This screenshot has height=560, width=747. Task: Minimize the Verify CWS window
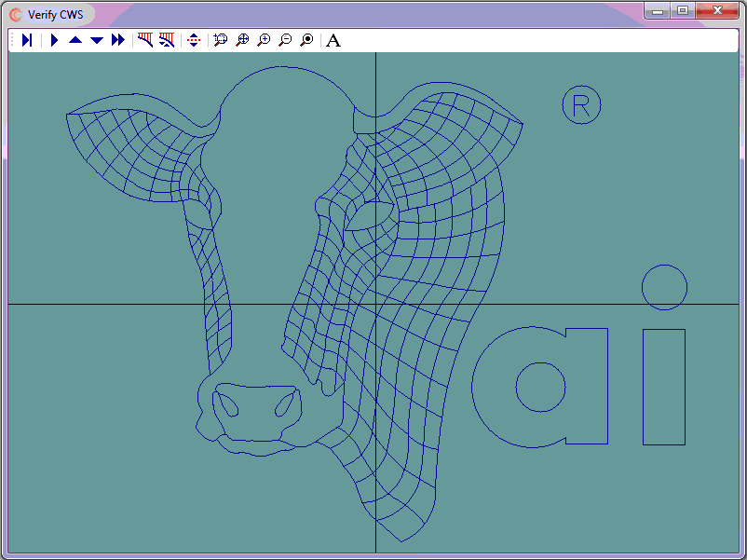(658, 10)
